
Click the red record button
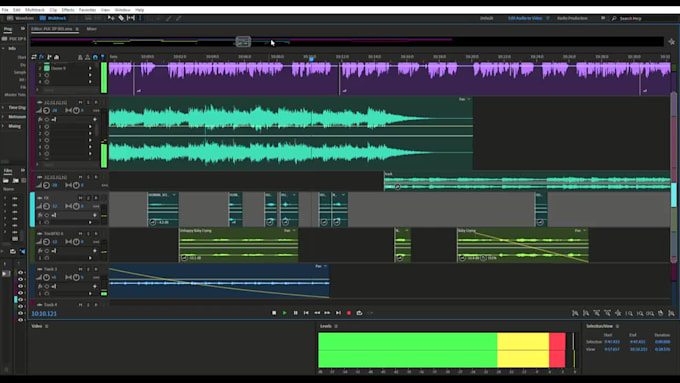[x=349, y=313]
